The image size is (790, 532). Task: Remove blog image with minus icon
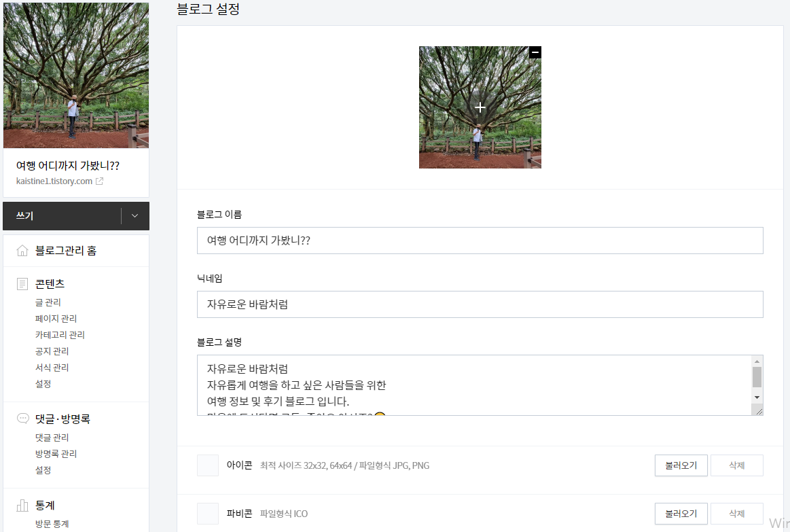tap(535, 52)
